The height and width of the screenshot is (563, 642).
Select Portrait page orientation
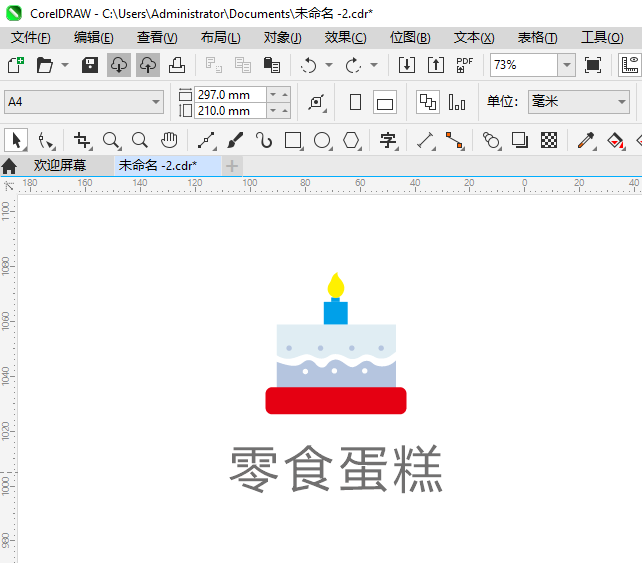point(355,102)
